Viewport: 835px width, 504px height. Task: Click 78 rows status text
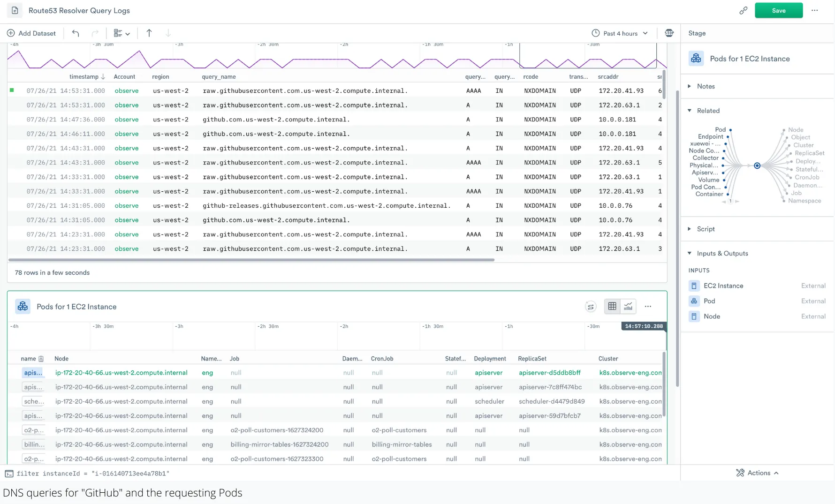point(52,273)
